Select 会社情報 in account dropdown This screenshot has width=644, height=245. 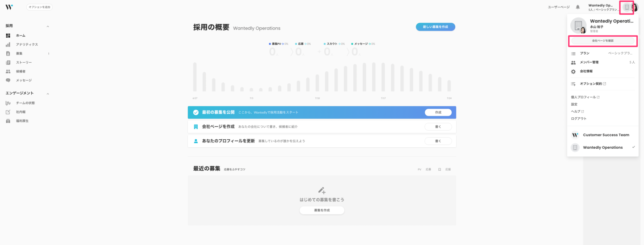603,71
